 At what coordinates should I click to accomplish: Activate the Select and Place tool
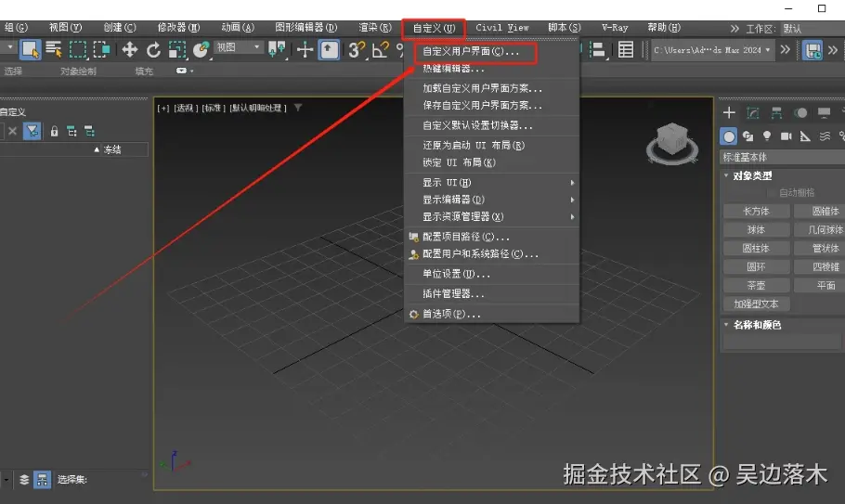click(x=201, y=50)
